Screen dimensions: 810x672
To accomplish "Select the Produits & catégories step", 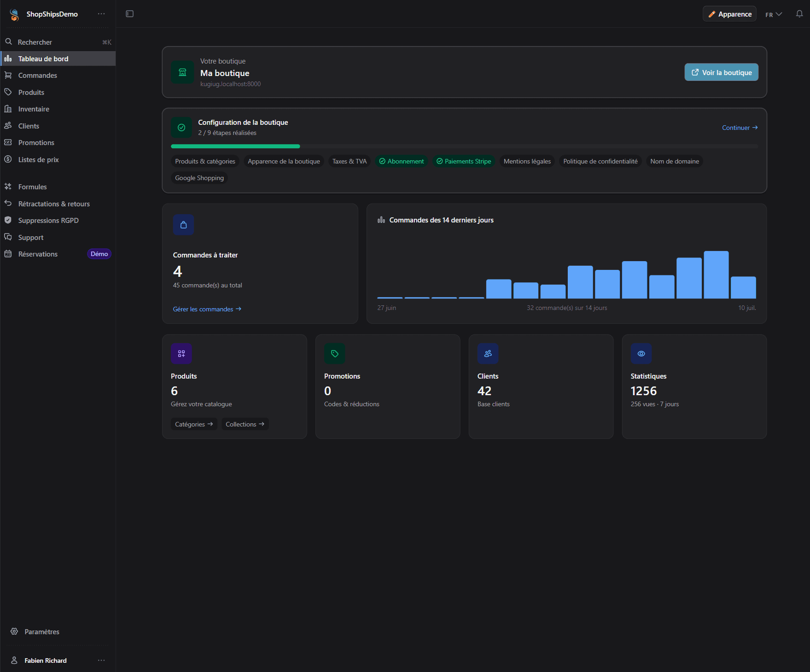I will coord(205,161).
